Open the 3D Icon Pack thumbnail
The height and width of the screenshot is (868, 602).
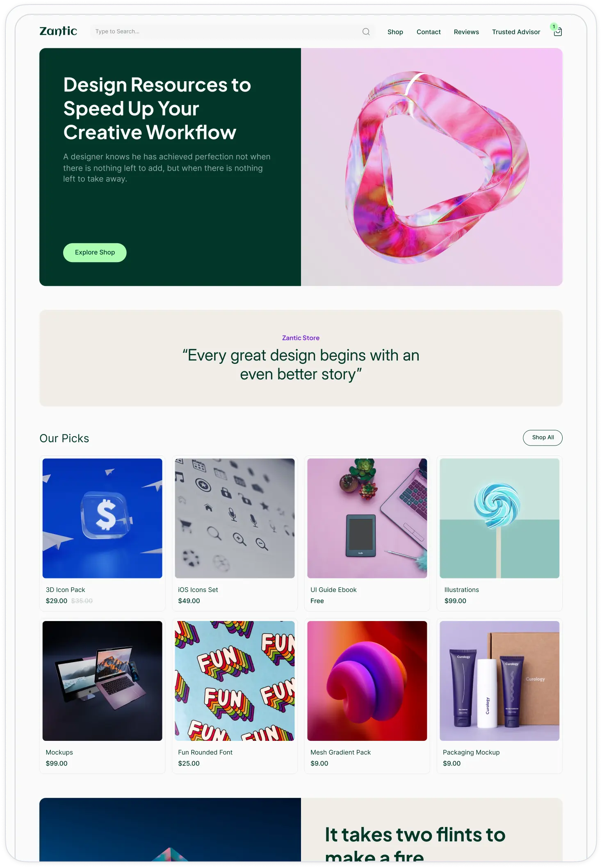[x=103, y=518]
